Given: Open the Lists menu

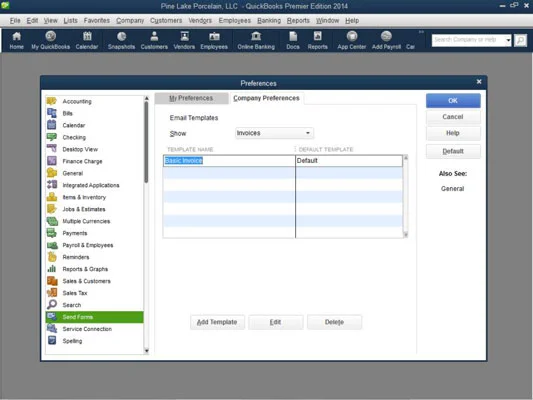Looking at the screenshot, I should [70, 20].
